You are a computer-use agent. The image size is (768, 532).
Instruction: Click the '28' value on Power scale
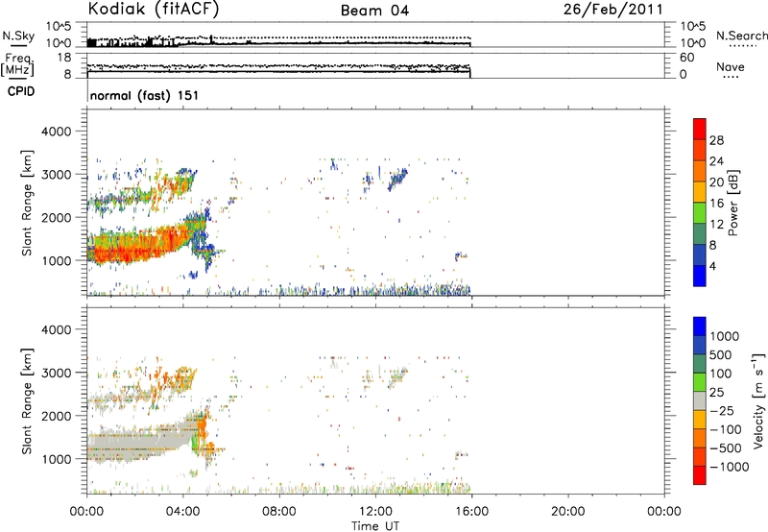click(x=716, y=140)
